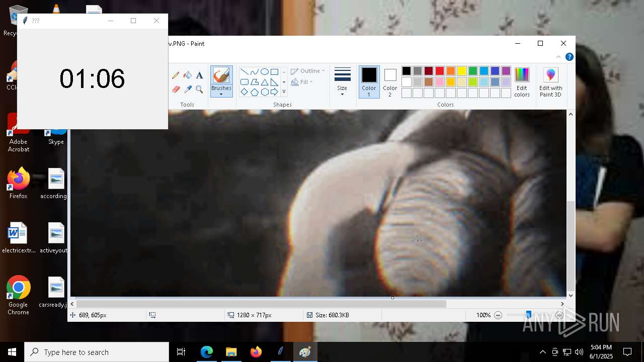The height and width of the screenshot is (362, 644).
Task: Choose the Oval shape
Action: coord(264,71)
